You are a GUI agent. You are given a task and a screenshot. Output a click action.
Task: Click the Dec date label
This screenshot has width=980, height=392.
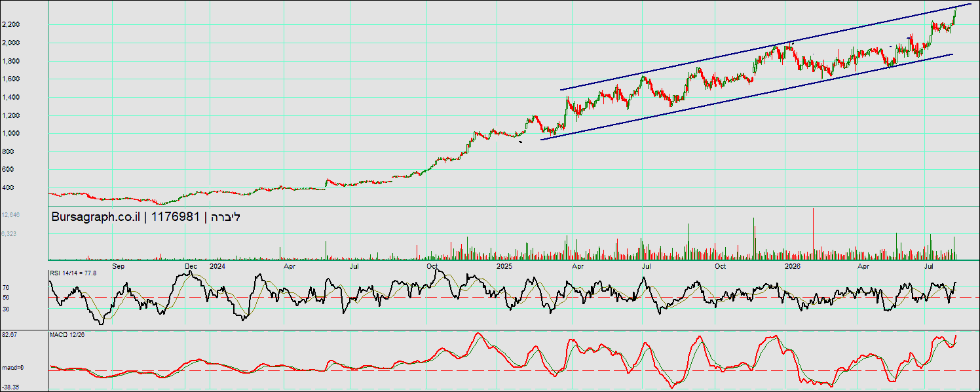pos(191,267)
